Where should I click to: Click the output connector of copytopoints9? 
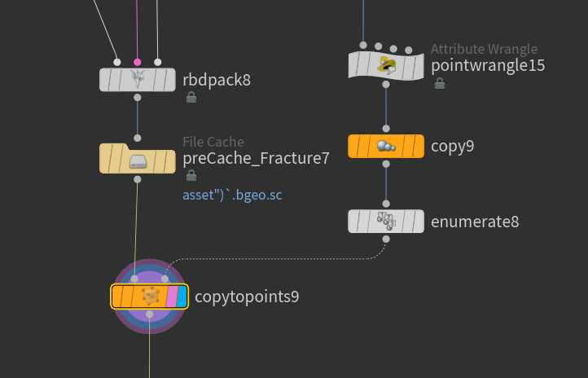tap(149, 314)
